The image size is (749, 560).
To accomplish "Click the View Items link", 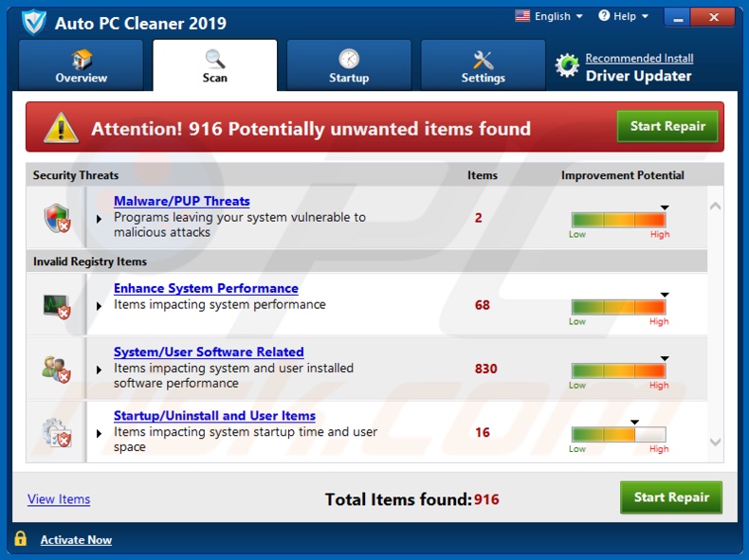I will (x=59, y=499).
